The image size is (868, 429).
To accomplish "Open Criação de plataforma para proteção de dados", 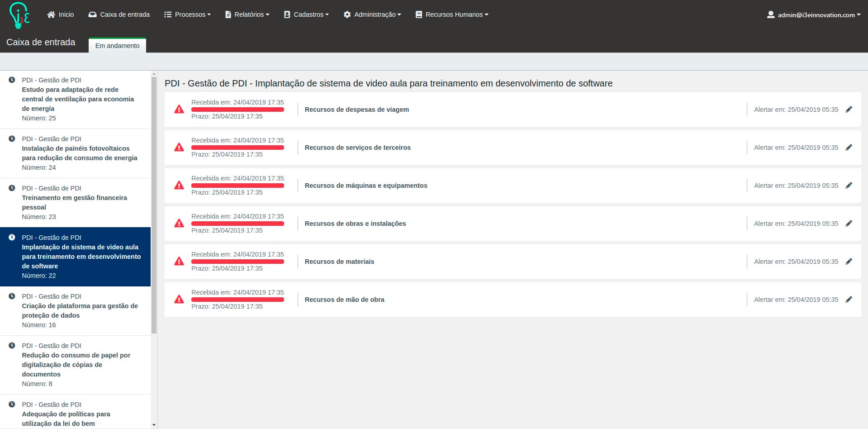I will tap(75, 310).
